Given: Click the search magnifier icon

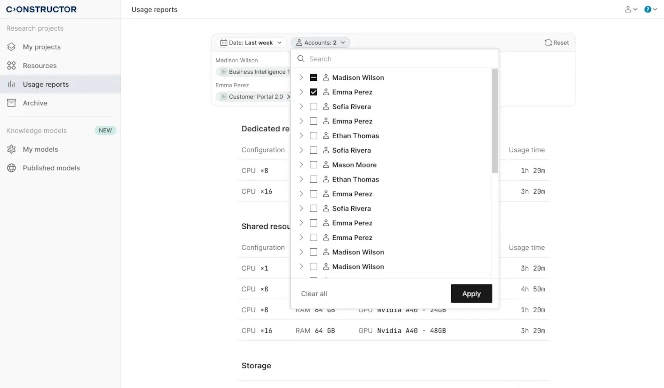Looking at the screenshot, I should pyautogui.click(x=301, y=58).
